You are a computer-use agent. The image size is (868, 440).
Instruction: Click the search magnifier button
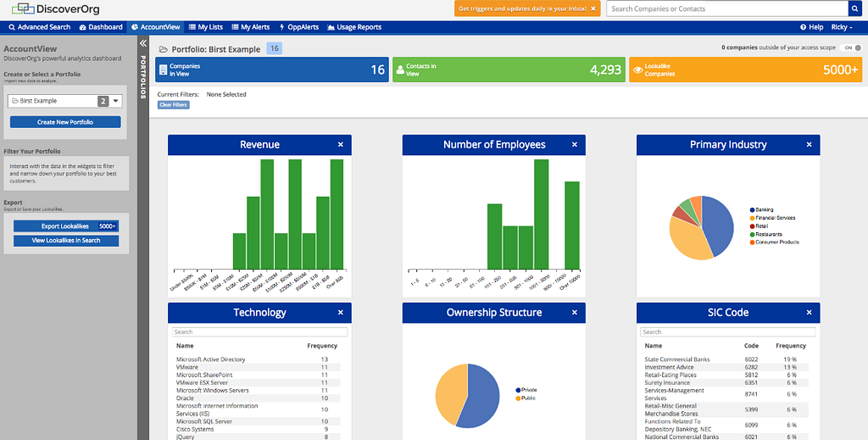(x=855, y=8)
